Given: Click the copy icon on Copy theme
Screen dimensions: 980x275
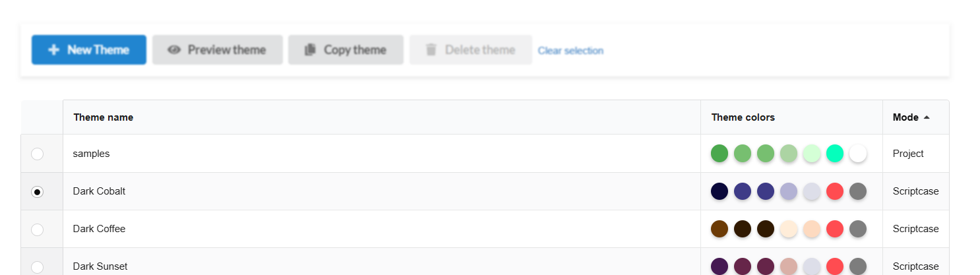Looking at the screenshot, I should click(310, 50).
